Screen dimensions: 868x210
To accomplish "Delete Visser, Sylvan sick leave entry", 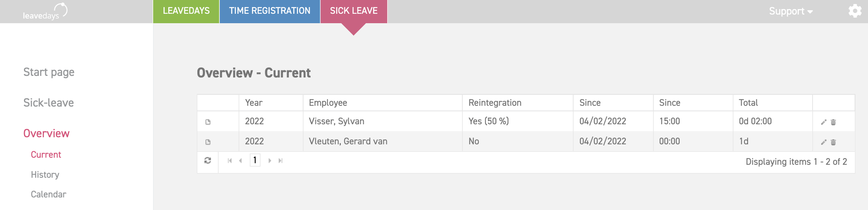I will (x=833, y=122).
